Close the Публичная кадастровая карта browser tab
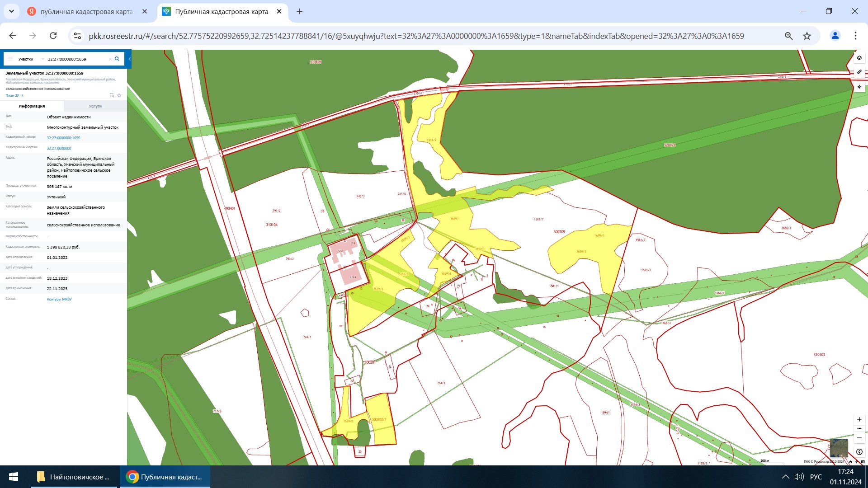The height and width of the screenshot is (488, 868). [x=279, y=11]
